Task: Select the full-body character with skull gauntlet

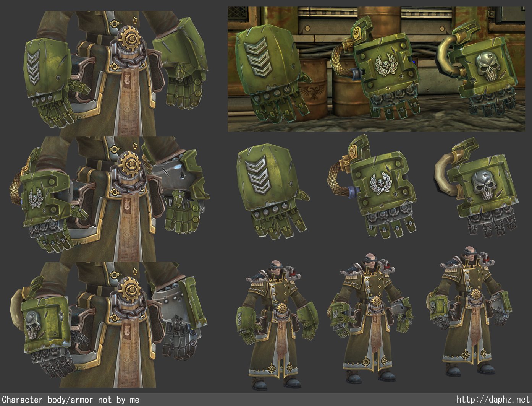Action: [469, 311]
